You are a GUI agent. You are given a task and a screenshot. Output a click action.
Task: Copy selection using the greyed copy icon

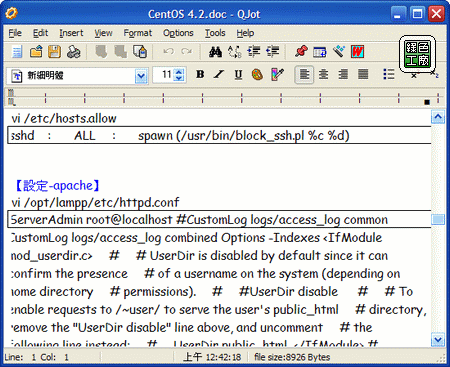point(121,52)
